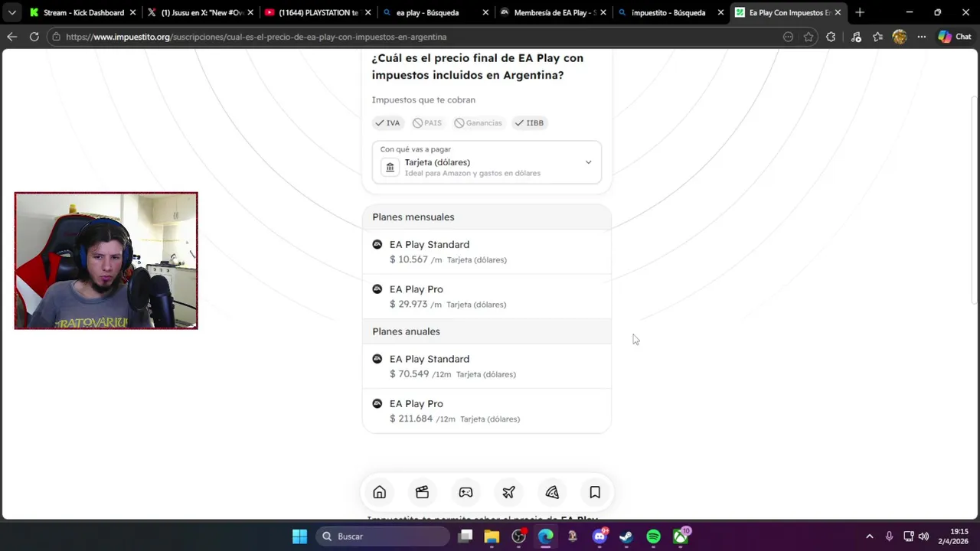Click the microphone icon in system tray
980x551 pixels.
coord(889,536)
